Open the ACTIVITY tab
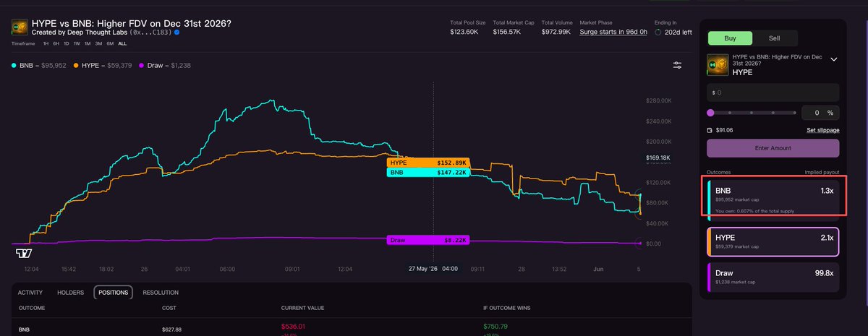 [30, 293]
